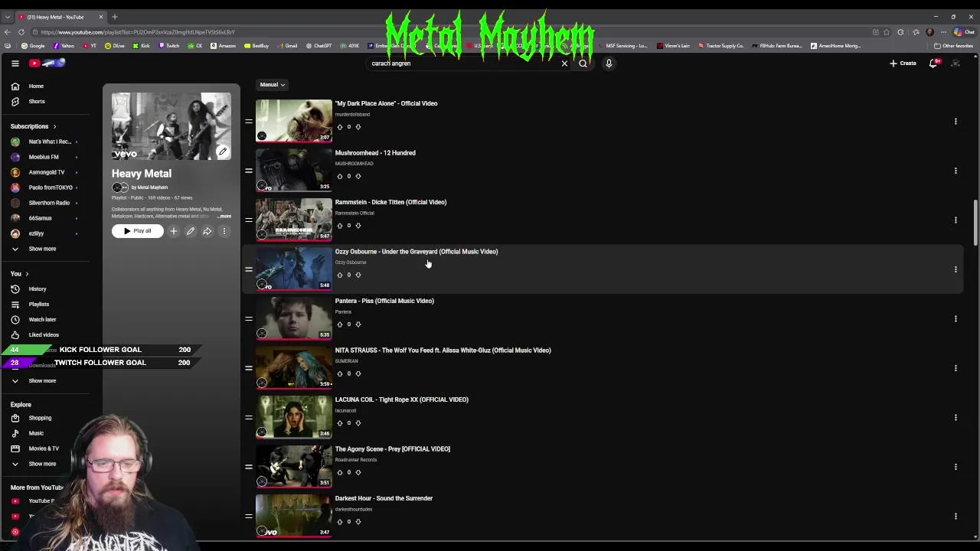
Task: Open options menu for NITA STRAUSS video
Action: 955,368
